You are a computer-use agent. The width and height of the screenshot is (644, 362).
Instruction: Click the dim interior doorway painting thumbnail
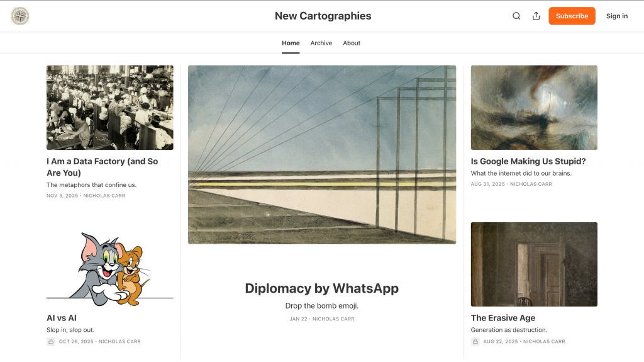coord(534,264)
